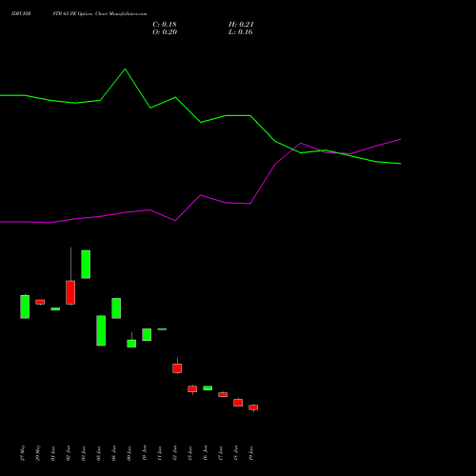The image size is (476, 476).
Task: Select the last red candlestick for 19 Jun
Action: click(253, 407)
